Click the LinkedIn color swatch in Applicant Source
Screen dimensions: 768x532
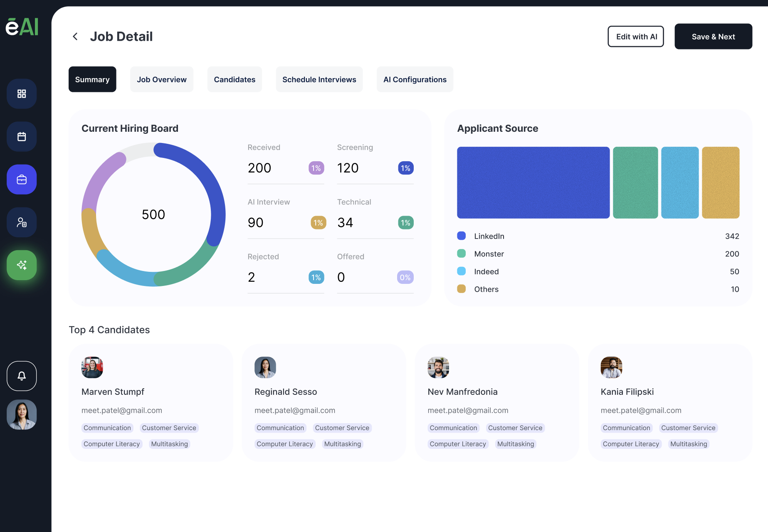pos(461,236)
